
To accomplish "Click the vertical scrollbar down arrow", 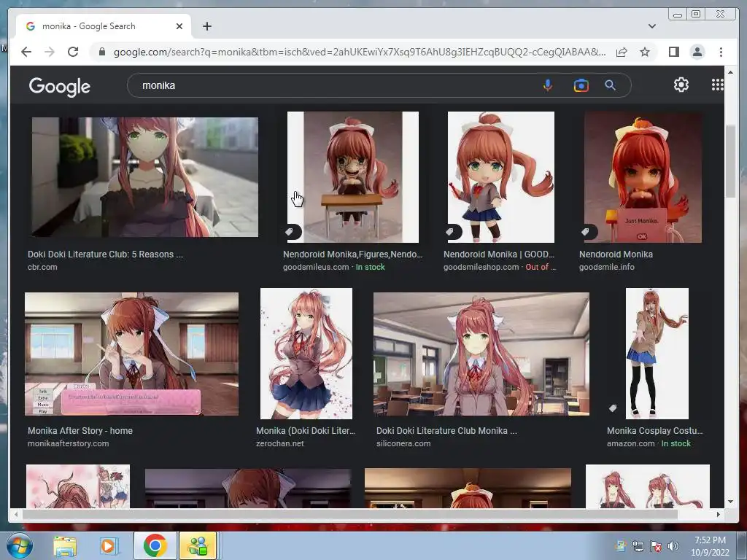I will (x=730, y=502).
